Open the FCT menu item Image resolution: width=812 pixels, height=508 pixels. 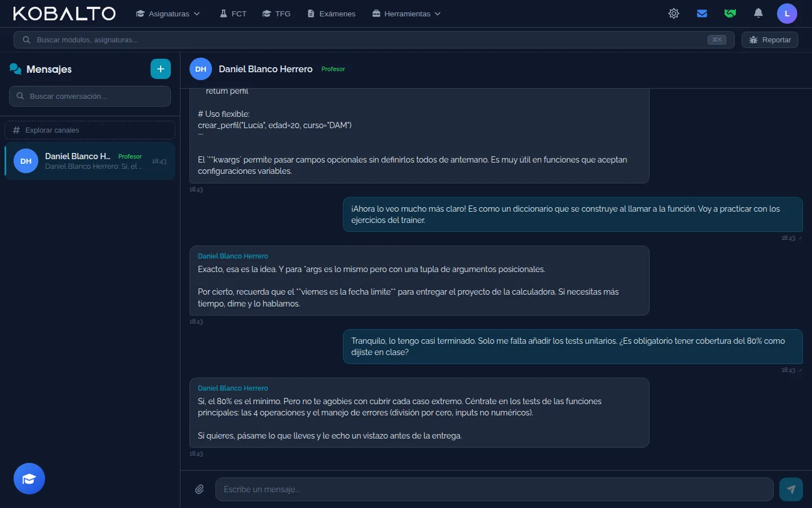point(233,14)
